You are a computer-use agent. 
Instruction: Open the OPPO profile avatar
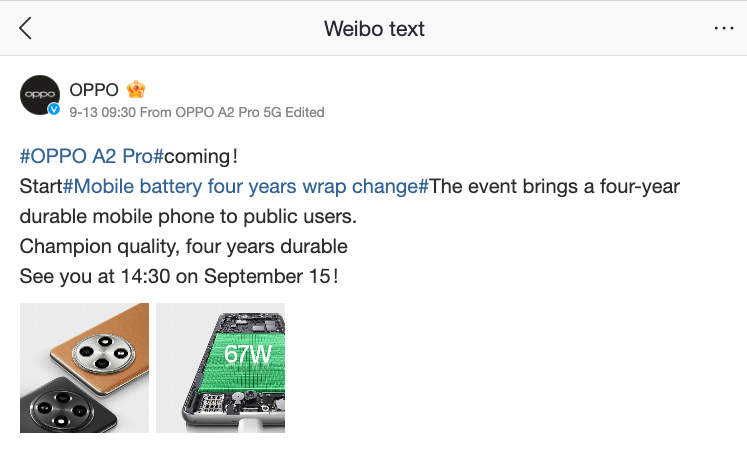(x=40, y=96)
